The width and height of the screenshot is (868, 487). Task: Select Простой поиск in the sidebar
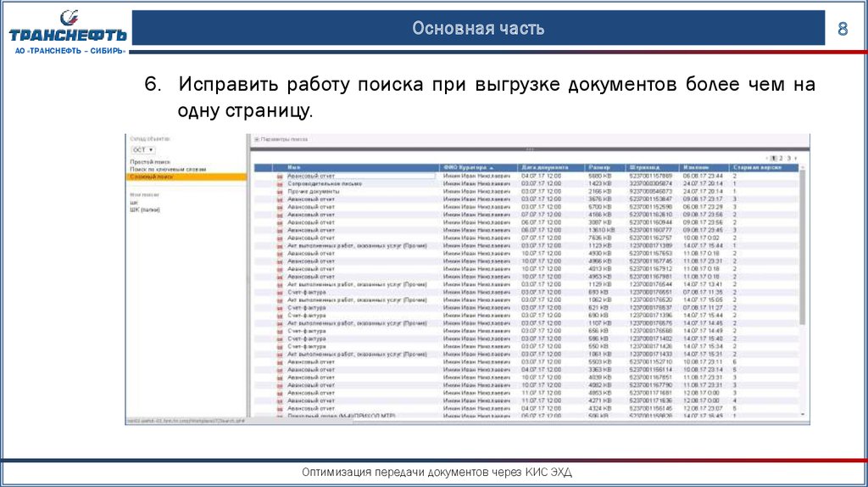tap(151, 162)
